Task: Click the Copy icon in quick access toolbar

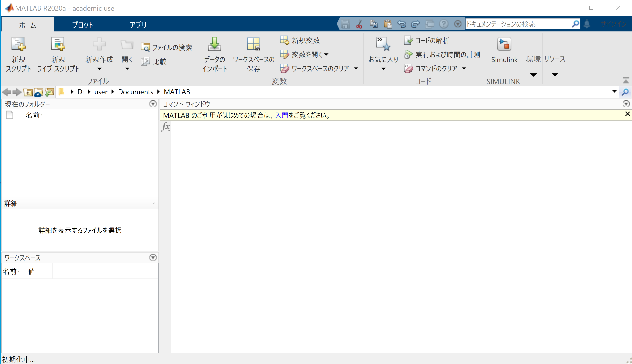Action: pyautogui.click(x=373, y=24)
